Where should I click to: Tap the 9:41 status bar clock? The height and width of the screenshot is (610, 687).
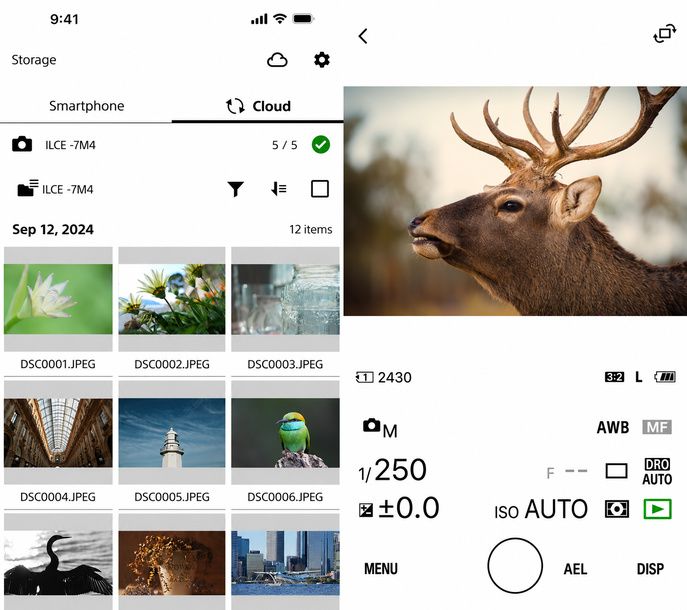[64, 19]
